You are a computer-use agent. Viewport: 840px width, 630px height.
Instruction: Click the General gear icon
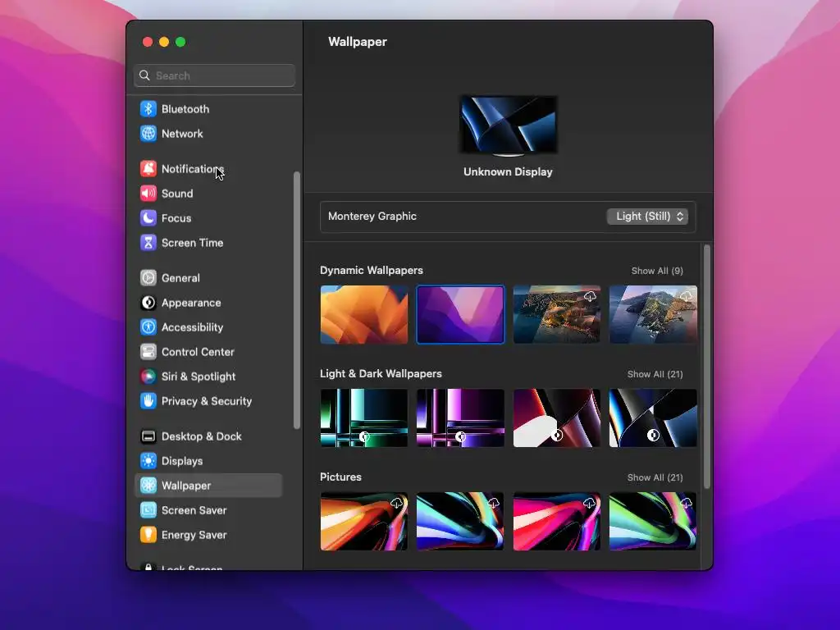coord(148,278)
